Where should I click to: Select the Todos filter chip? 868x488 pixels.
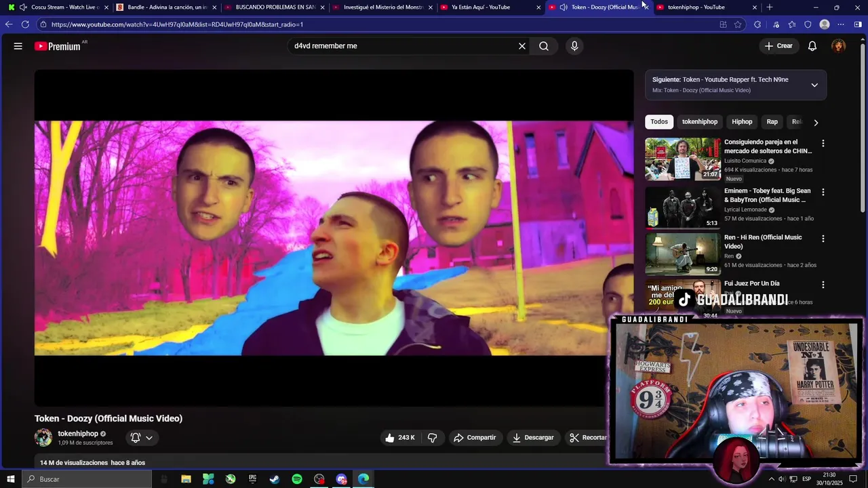[x=659, y=122]
